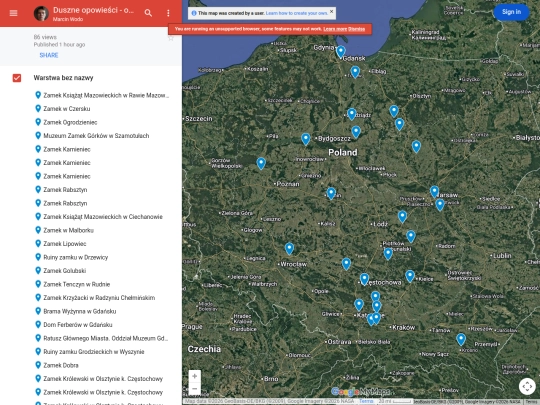540x405 pixels.
Task: Click the map pin on Warsaw
Action: coord(435,192)
